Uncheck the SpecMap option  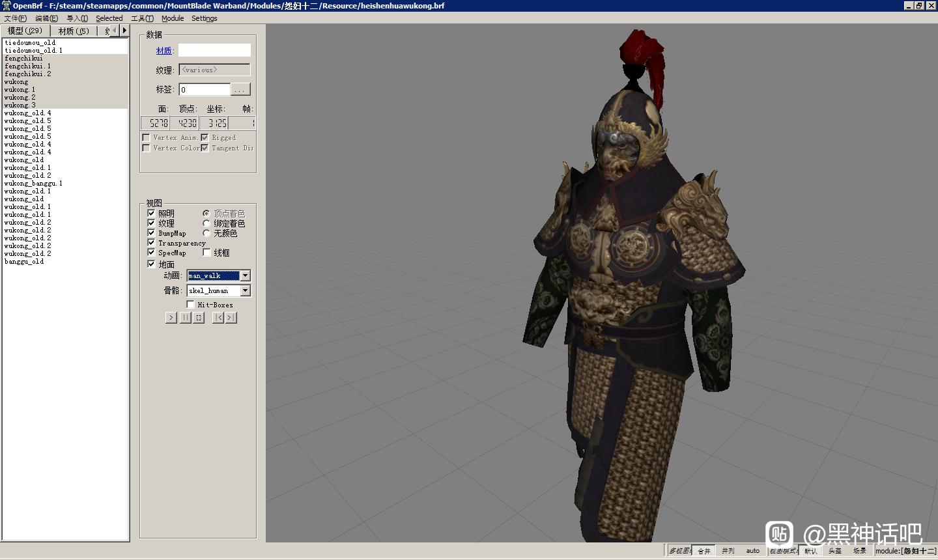(x=151, y=253)
